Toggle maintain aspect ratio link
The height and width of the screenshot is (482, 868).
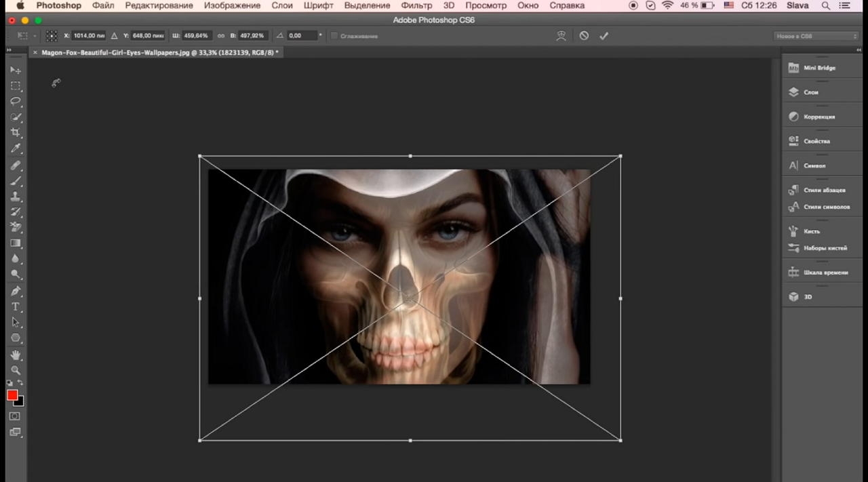pos(221,36)
